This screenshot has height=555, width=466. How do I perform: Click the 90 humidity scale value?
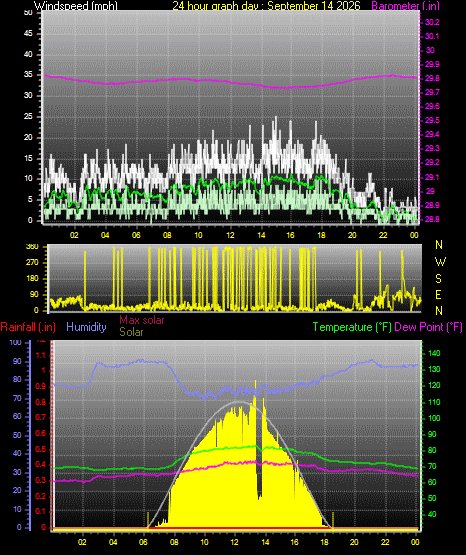coord(17,361)
